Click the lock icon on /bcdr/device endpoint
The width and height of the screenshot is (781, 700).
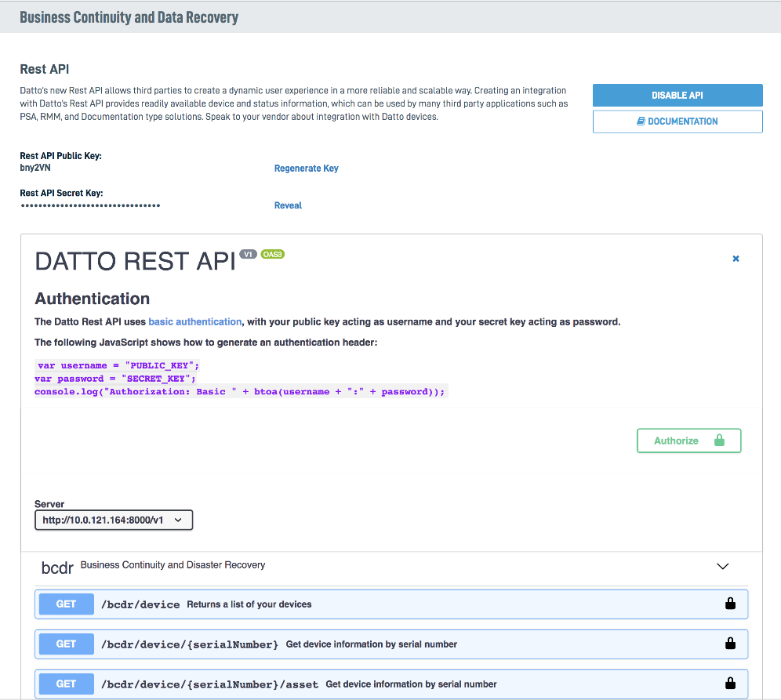tap(730, 604)
